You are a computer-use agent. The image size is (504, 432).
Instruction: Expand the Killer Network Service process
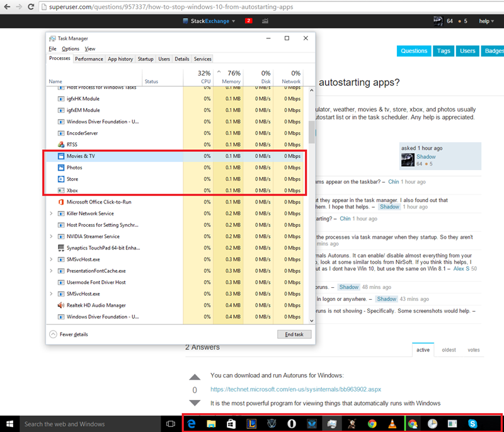(x=51, y=213)
